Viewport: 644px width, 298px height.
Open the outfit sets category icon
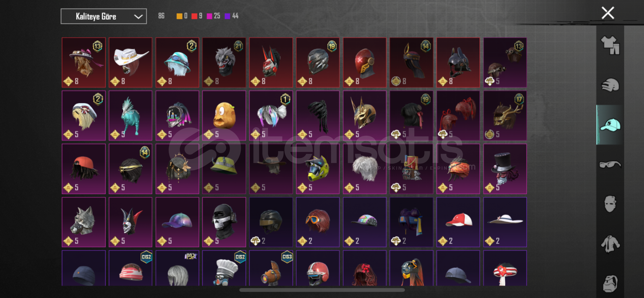click(x=610, y=45)
